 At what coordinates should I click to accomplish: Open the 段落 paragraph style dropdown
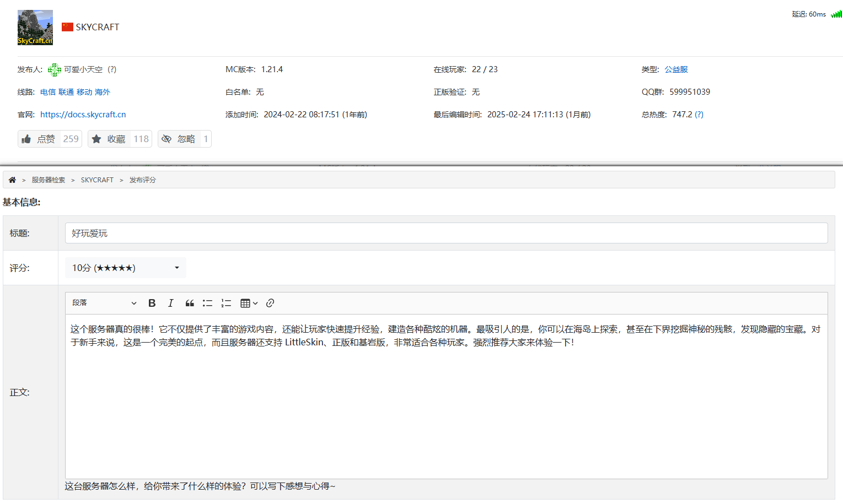coord(104,303)
